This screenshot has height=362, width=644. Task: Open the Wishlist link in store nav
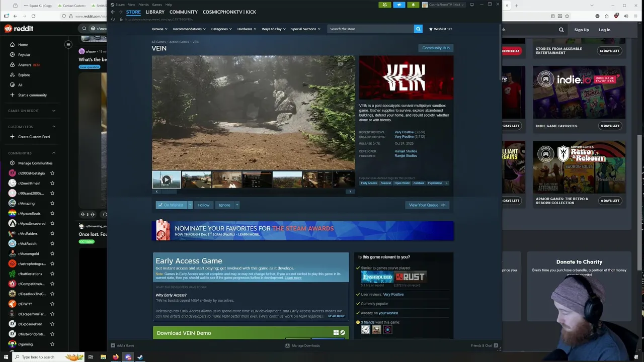point(440,29)
